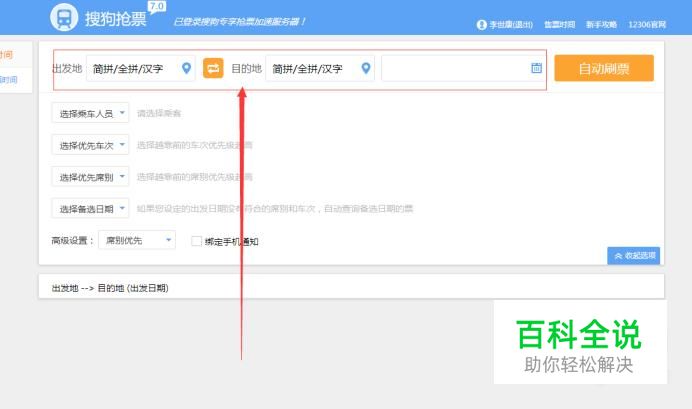This screenshot has width=692, height=409.
Task: Click the 7.0 version bubble
Action: (x=157, y=7)
